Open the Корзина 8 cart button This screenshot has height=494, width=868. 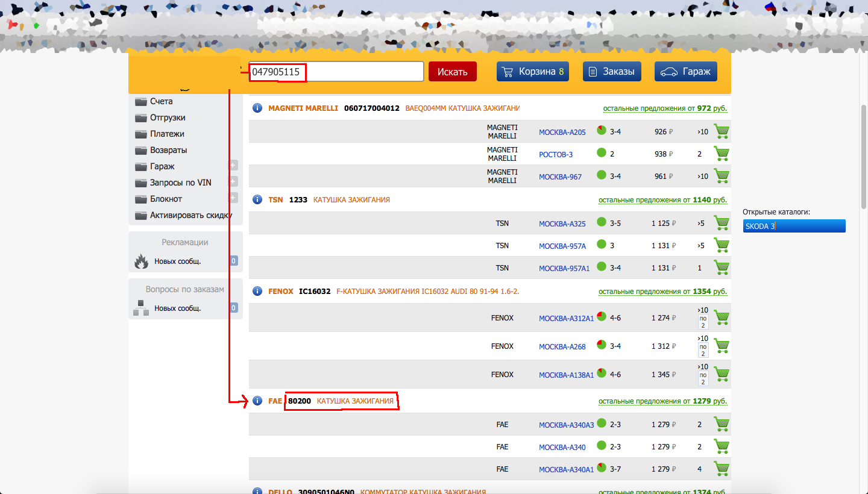(x=533, y=72)
